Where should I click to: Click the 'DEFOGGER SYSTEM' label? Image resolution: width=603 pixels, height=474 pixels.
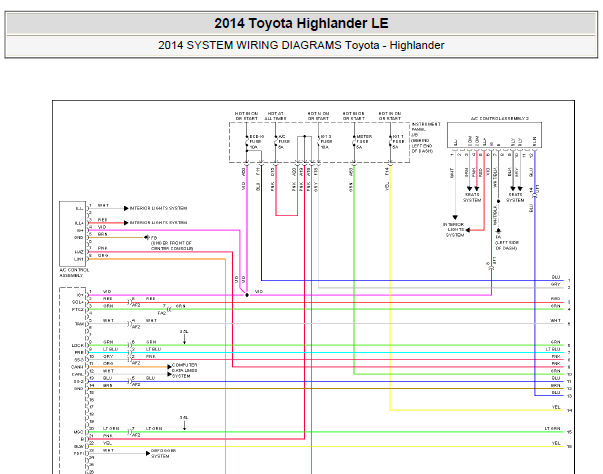tap(163, 453)
